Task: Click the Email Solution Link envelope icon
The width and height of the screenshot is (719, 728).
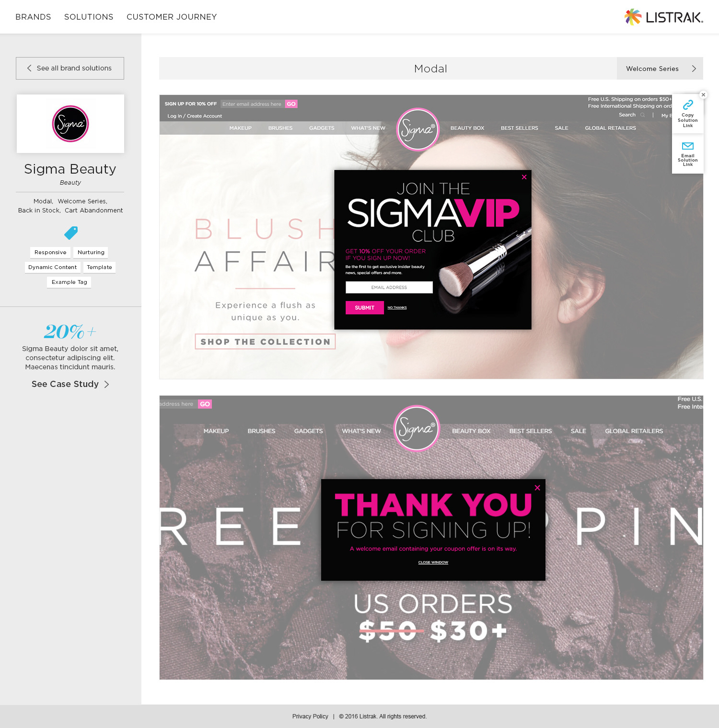Action: (x=688, y=146)
